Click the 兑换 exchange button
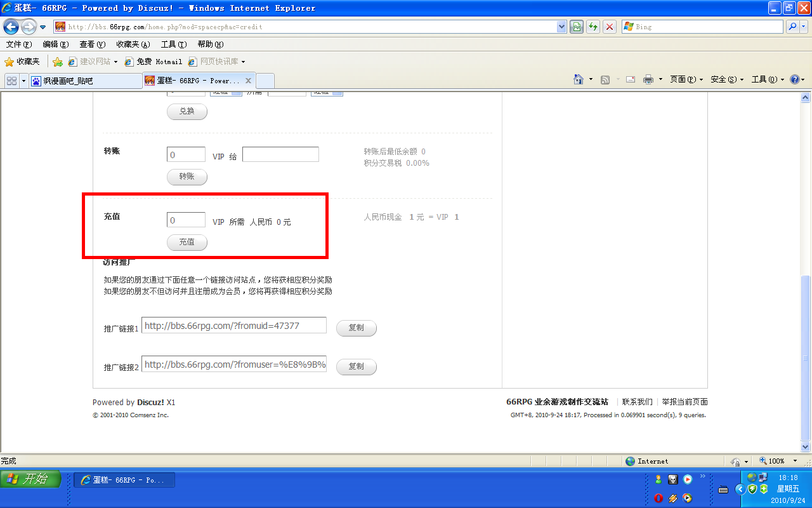The height and width of the screenshot is (508, 812). (x=187, y=112)
